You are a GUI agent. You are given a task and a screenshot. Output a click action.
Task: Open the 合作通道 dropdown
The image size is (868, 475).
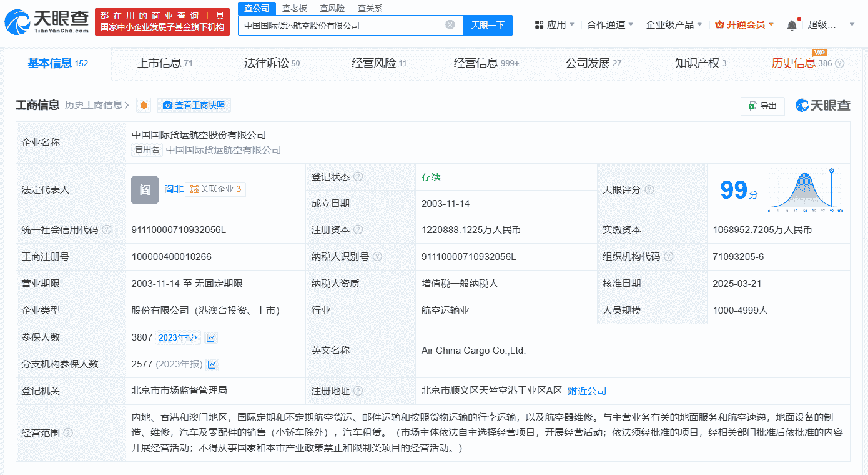click(x=610, y=25)
